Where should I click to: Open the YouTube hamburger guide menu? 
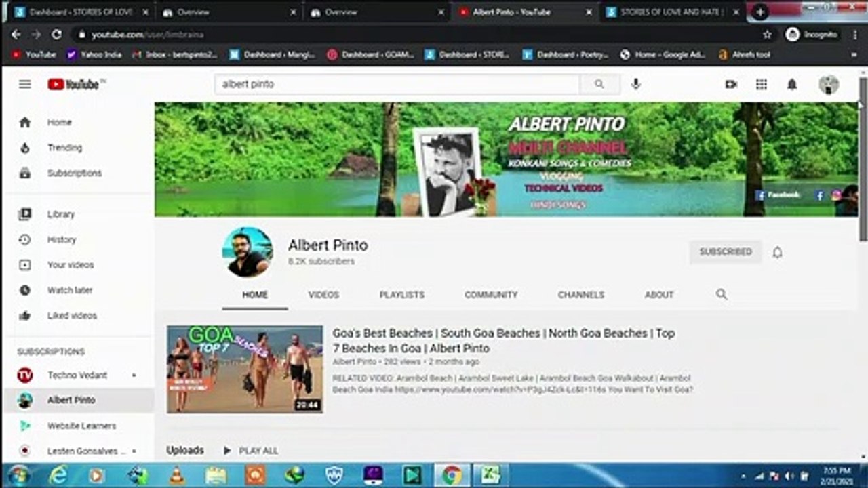(x=24, y=84)
